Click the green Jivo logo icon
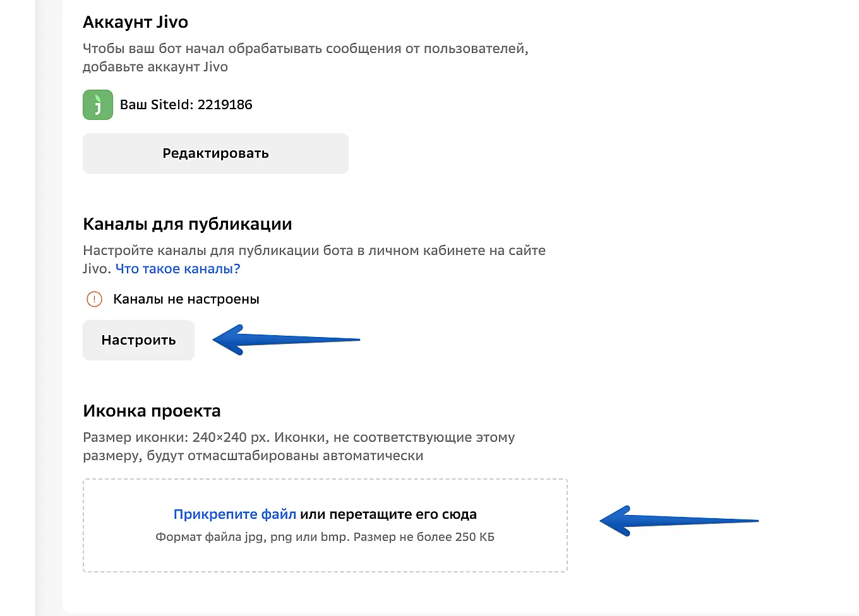This screenshot has height=616, width=859. click(x=98, y=105)
